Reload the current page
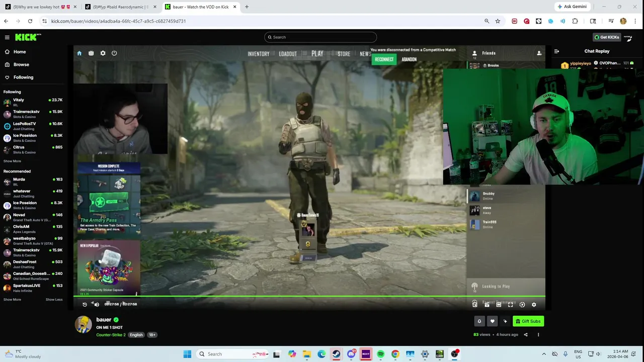Viewport: 644px width, 362px height. [x=30, y=21]
